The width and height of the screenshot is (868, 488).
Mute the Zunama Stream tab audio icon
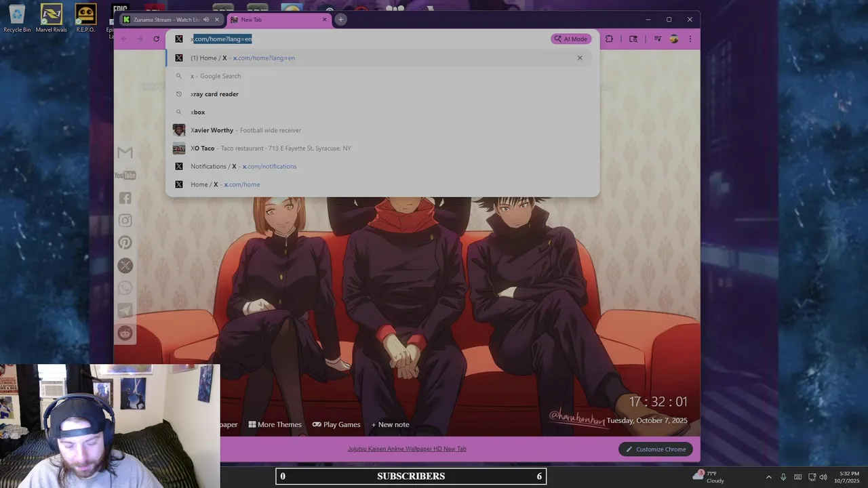tap(206, 20)
